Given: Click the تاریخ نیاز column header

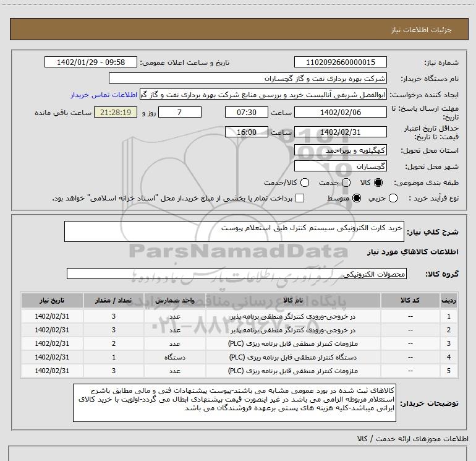Looking at the screenshot, I should 52,301.
